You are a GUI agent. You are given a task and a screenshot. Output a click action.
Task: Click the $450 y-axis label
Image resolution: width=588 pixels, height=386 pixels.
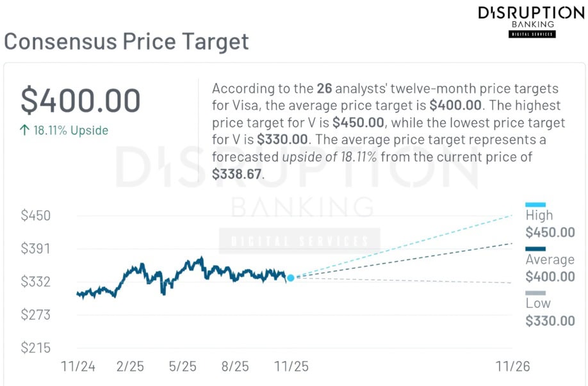[x=36, y=216]
